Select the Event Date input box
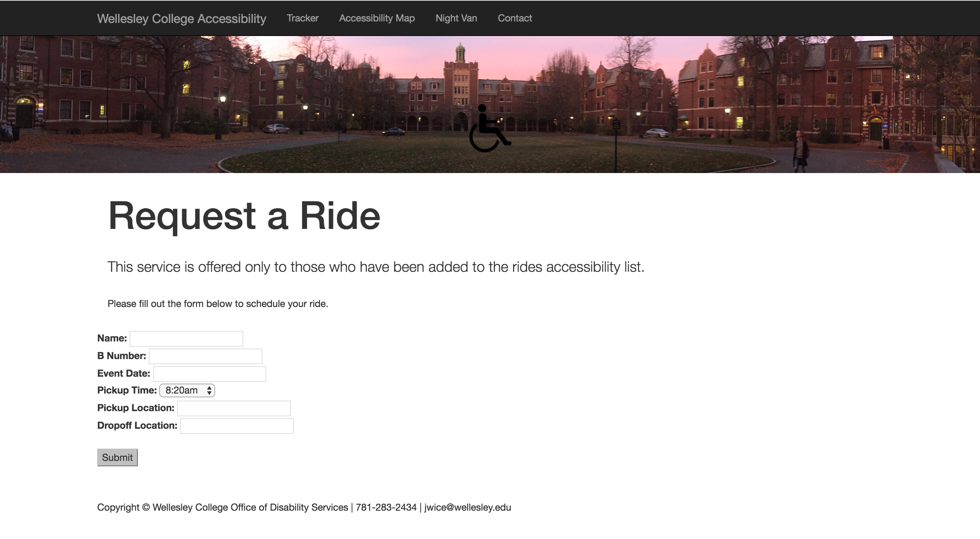 [x=209, y=374]
